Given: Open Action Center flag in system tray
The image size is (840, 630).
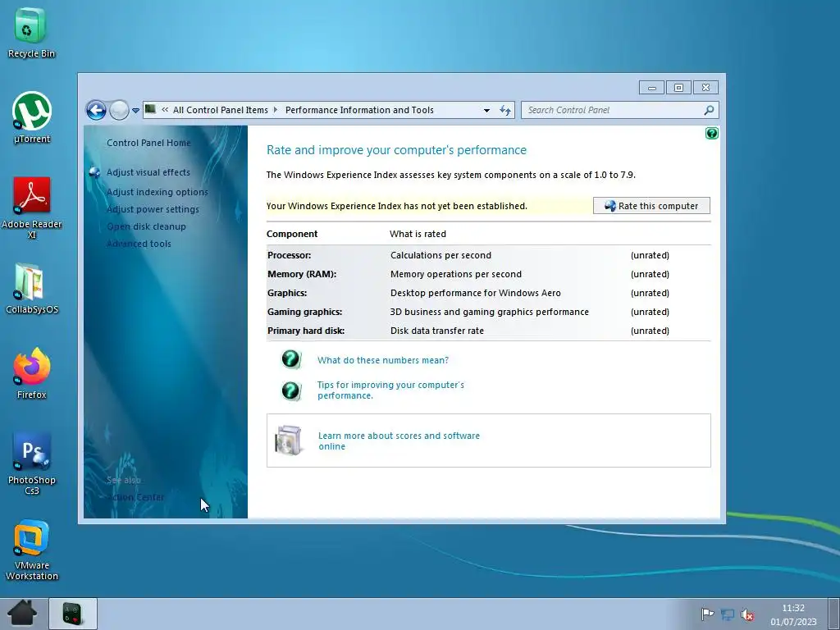Looking at the screenshot, I should pos(707,614).
